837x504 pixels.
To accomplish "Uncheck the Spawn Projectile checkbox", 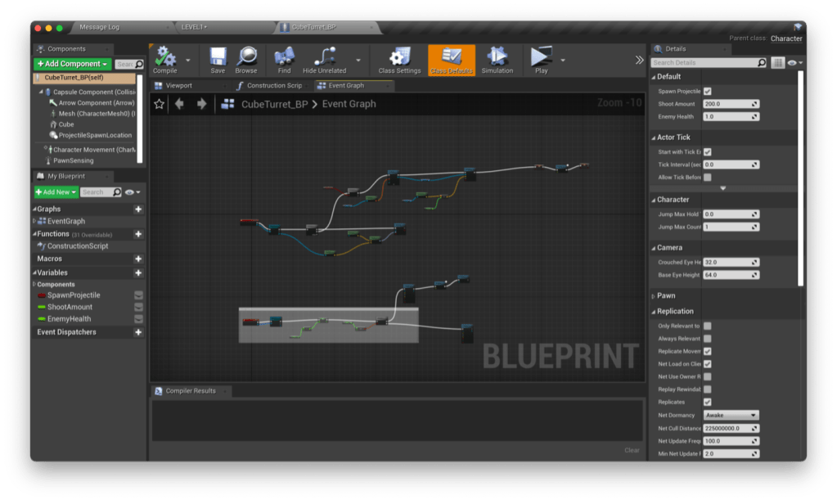I will [707, 91].
